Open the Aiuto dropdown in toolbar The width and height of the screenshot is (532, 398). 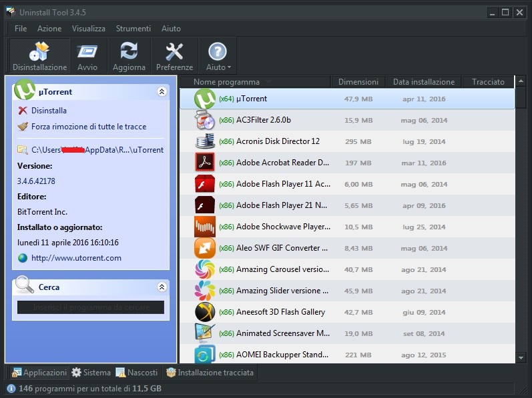pyautogui.click(x=218, y=56)
